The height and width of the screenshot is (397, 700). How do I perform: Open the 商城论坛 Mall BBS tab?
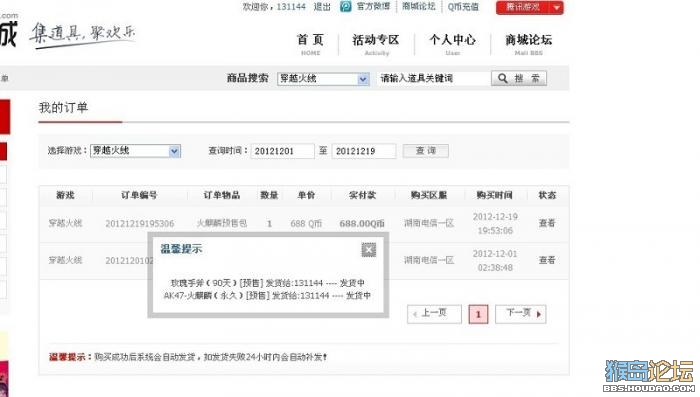point(529,44)
